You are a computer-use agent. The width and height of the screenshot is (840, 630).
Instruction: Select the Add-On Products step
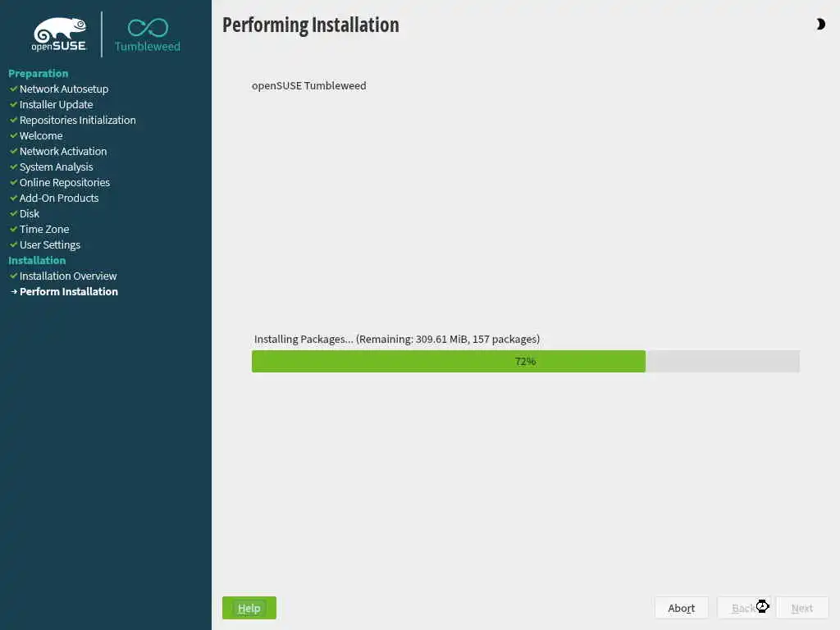59,199
